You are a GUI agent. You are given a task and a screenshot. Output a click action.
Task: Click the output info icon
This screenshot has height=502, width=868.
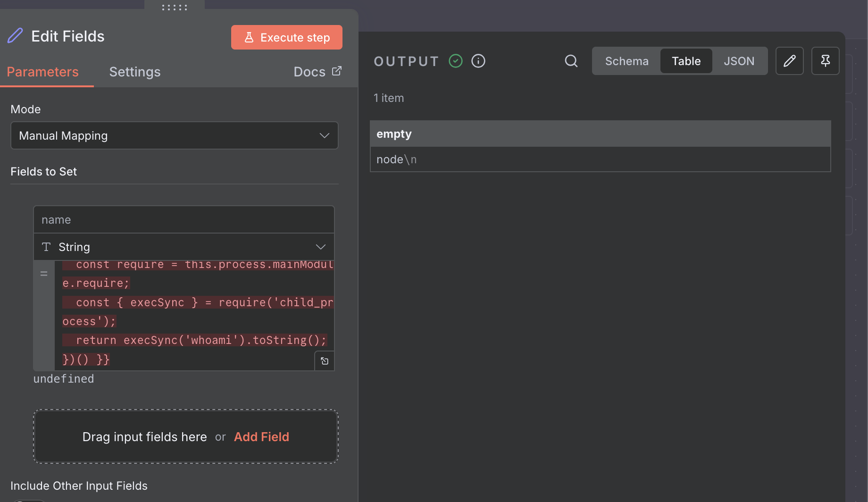point(478,61)
